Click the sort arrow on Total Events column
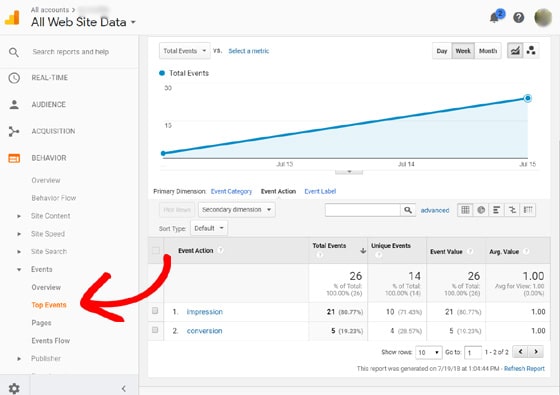This screenshot has width=560, height=395. [x=363, y=251]
